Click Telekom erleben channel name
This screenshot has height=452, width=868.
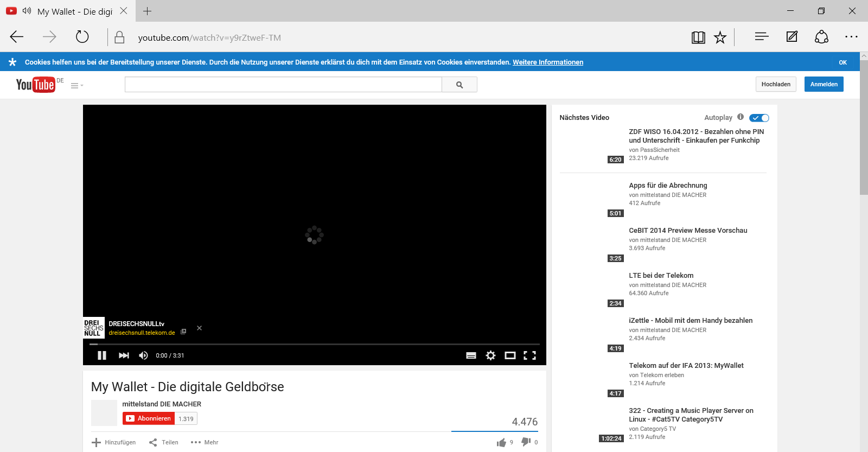662,375
